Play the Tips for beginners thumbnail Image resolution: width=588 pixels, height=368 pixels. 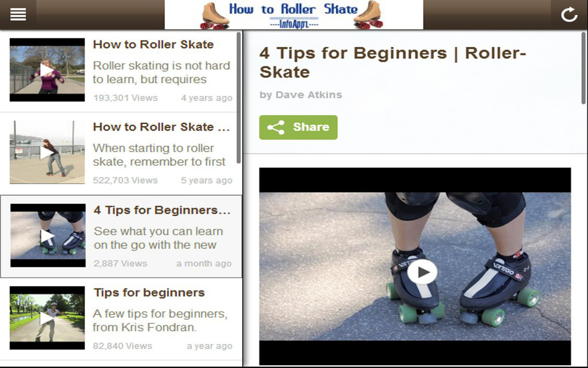point(47,318)
